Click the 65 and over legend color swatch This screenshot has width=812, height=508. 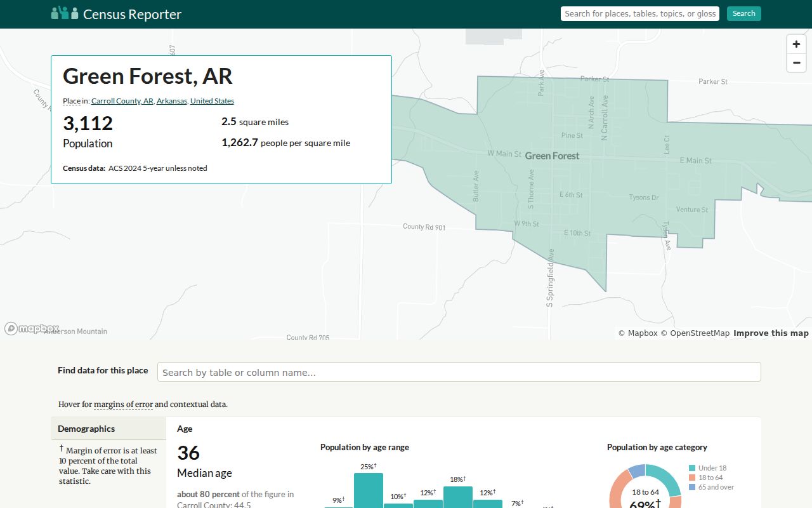click(x=692, y=487)
